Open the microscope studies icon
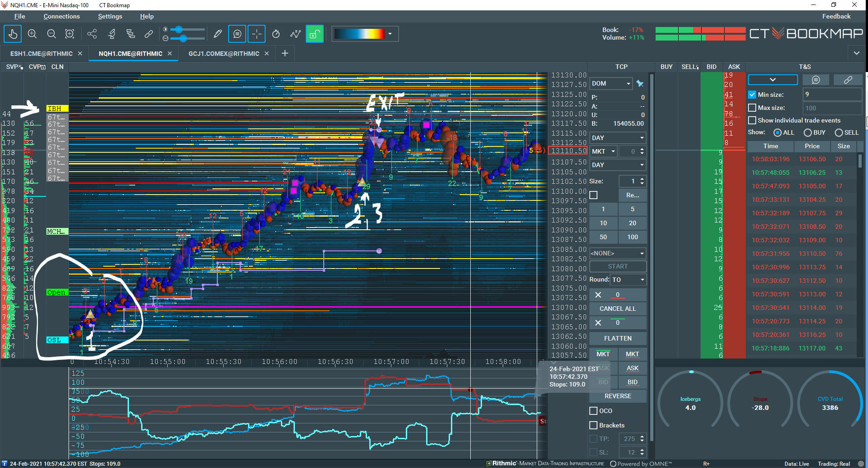 coord(112,34)
